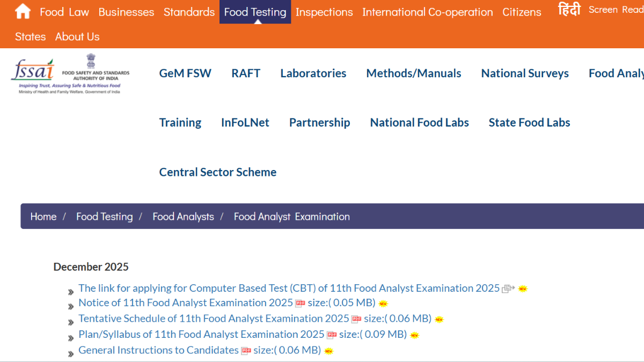The height and width of the screenshot is (362, 644).
Task: Open link for applying to Computer Based Test
Action: click(289, 288)
